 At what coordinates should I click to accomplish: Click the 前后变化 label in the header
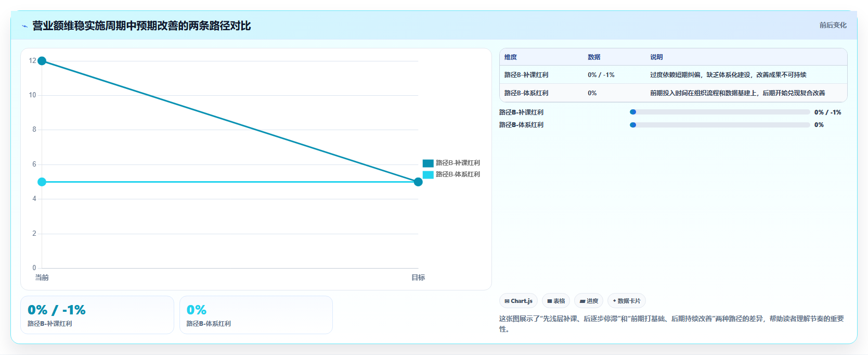click(833, 25)
